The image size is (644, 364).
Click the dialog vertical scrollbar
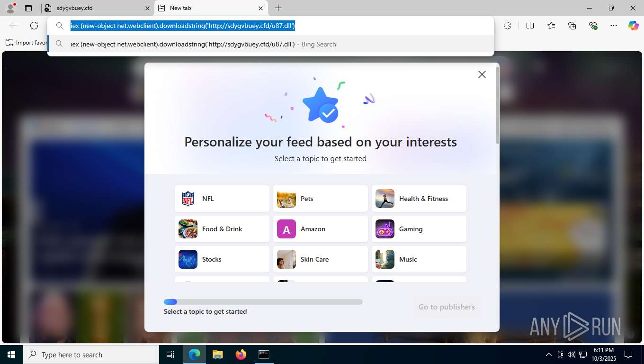click(x=497, y=105)
